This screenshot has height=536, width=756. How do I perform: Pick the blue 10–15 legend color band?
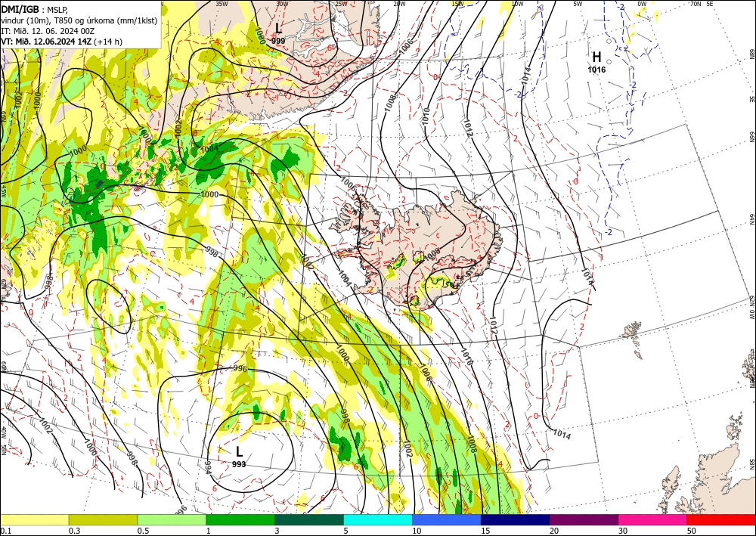tap(447, 519)
